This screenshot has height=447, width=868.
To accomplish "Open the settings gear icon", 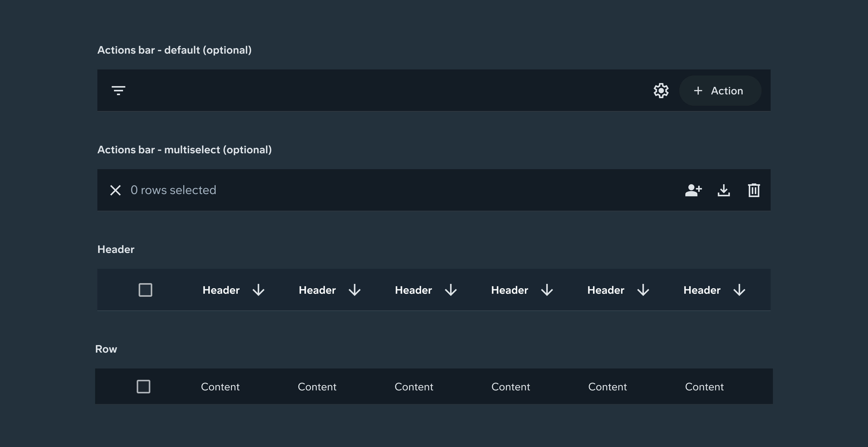I will [661, 91].
